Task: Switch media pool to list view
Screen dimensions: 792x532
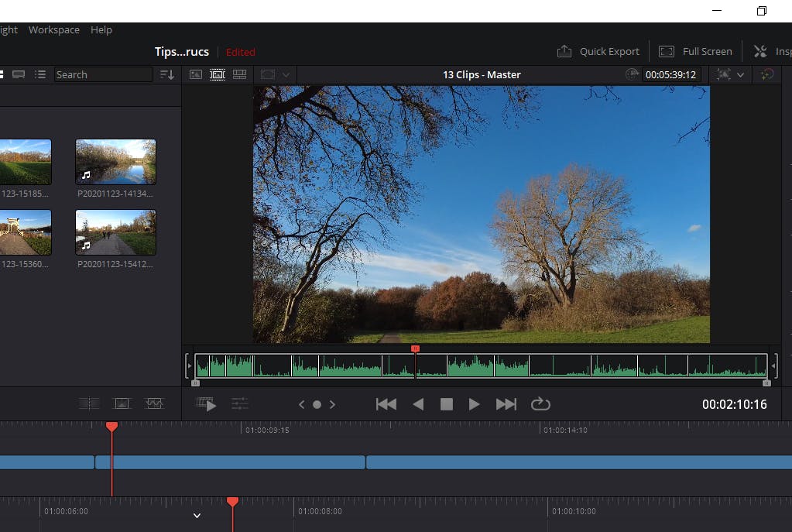Action: tap(40, 75)
